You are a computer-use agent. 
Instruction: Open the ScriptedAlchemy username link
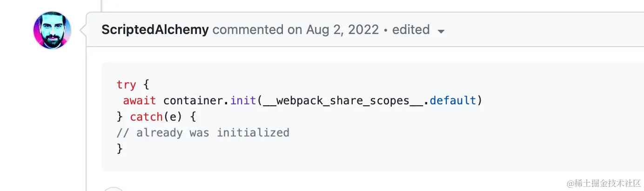click(155, 30)
